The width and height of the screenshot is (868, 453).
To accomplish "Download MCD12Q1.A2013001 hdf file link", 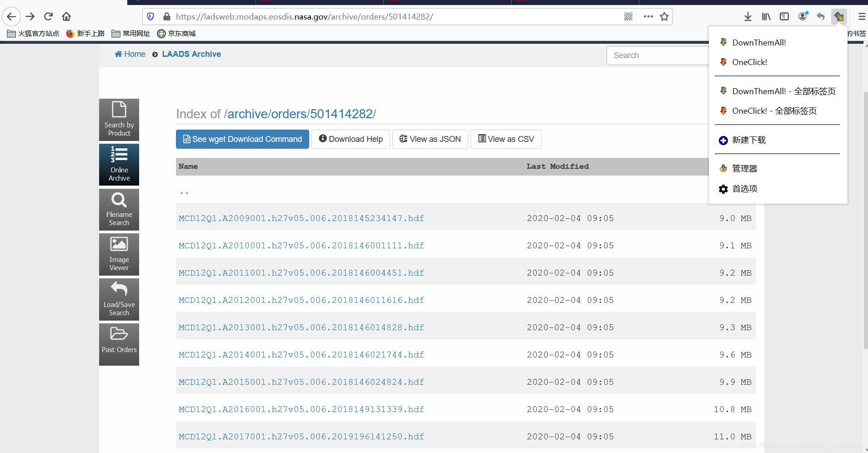I will 301,327.
